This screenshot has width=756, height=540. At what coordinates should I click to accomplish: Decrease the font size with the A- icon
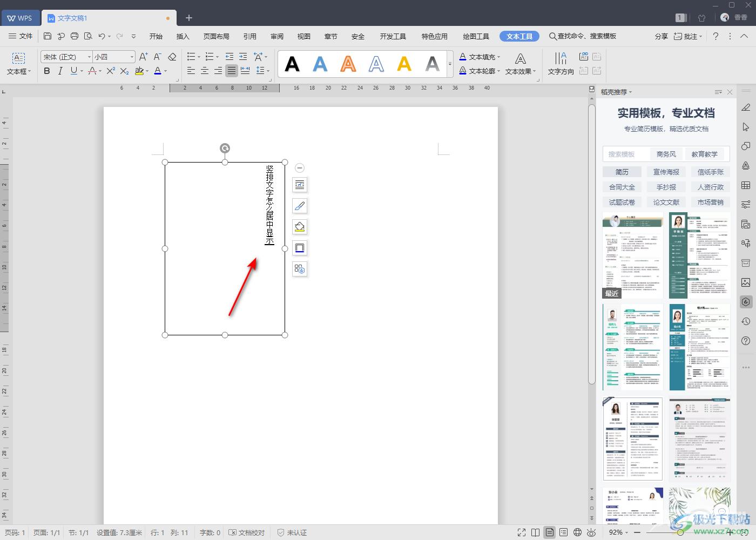point(157,57)
